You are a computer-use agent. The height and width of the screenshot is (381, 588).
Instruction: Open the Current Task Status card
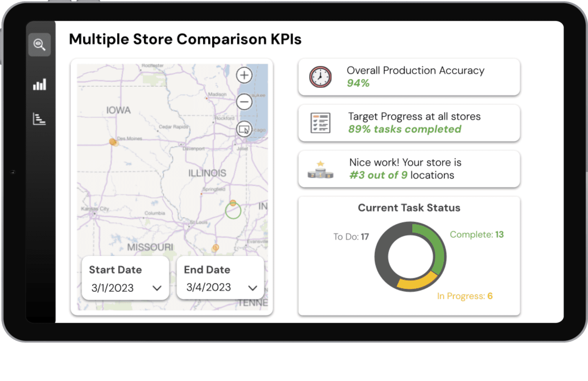(409, 208)
